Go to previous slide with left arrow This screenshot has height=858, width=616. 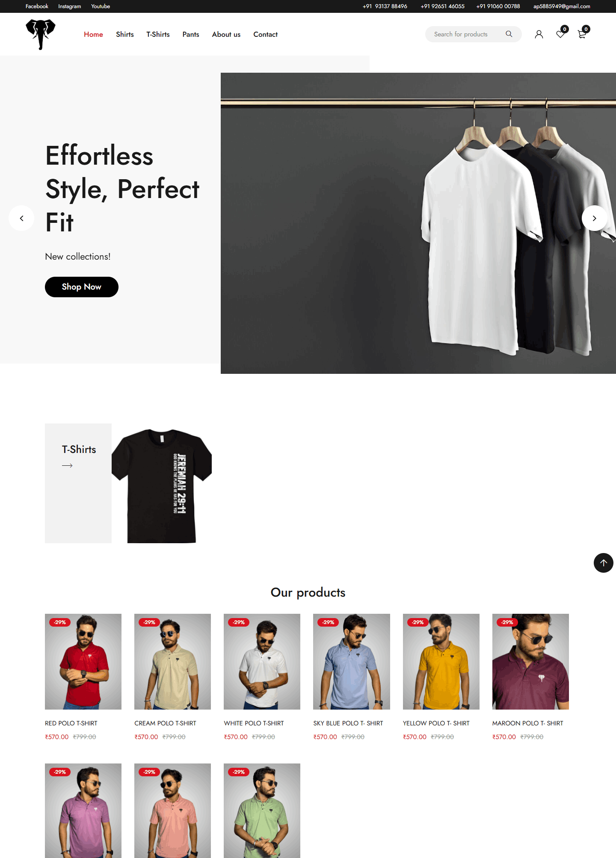coord(21,218)
